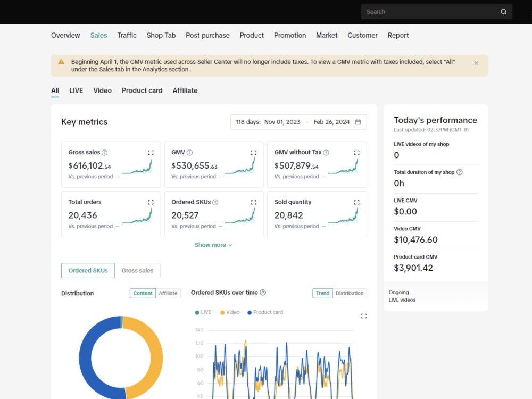Select the Affiliate sub-tab

pos(185,90)
